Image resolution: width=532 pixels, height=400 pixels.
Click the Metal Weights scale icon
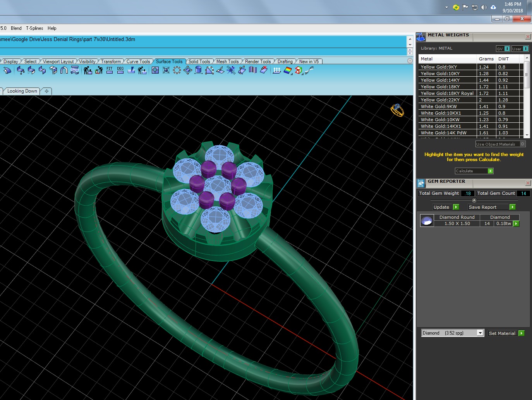(x=420, y=37)
